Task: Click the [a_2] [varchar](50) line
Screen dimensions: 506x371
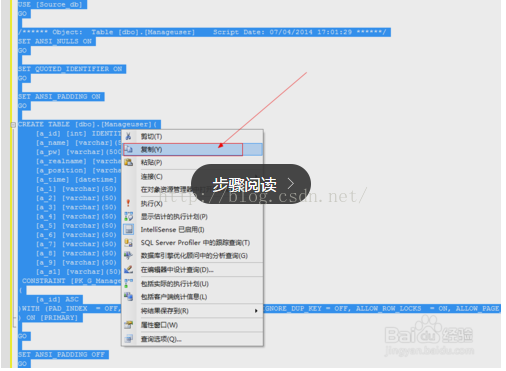Action: click(x=77, y=198)
